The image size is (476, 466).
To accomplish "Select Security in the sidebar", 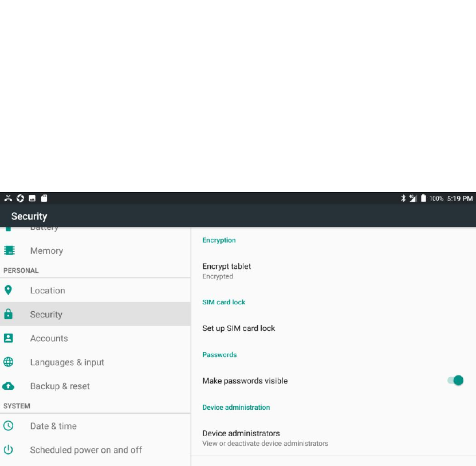I will pos(95,314).
